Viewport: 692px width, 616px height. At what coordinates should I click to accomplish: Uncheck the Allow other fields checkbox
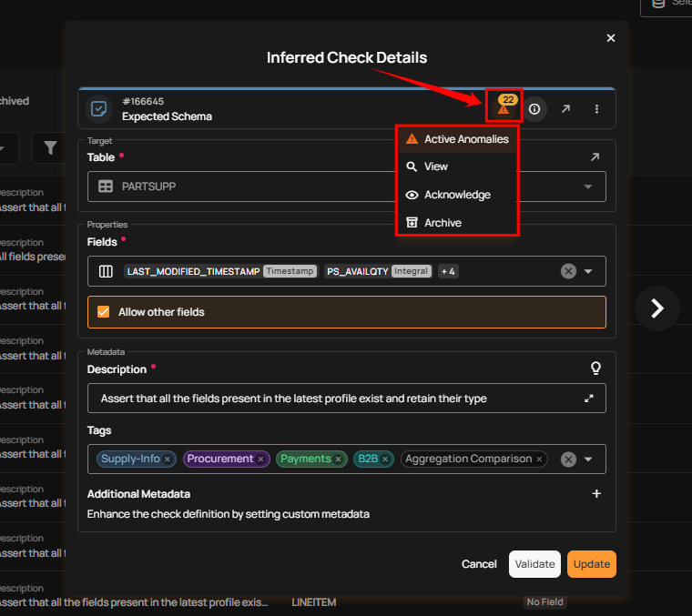pos(104,312)
